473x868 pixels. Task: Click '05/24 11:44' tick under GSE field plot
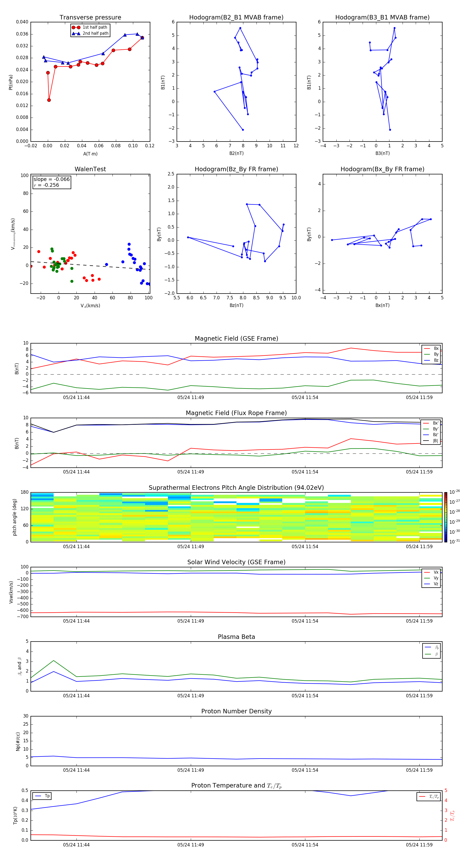click(76, 398)
